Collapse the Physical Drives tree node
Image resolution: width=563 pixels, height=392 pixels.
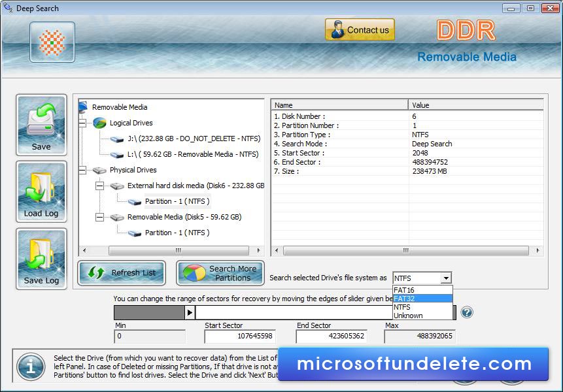point(82,170)
